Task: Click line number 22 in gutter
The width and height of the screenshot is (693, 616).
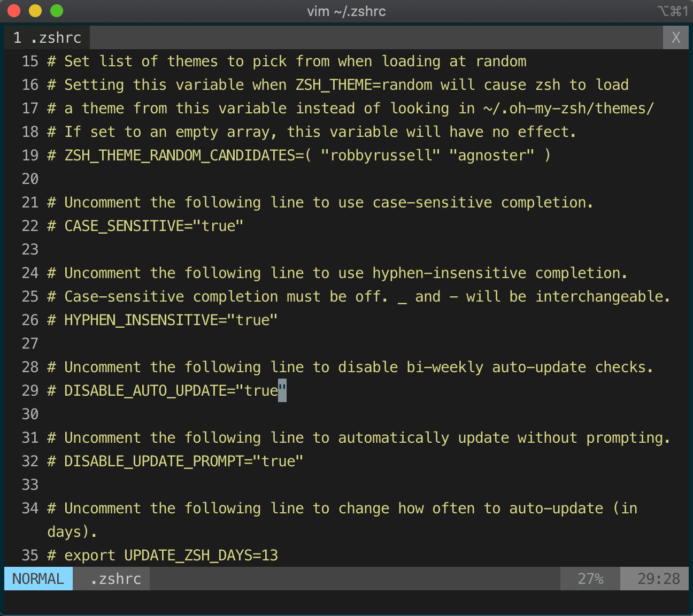Action: tap(30, 226)
